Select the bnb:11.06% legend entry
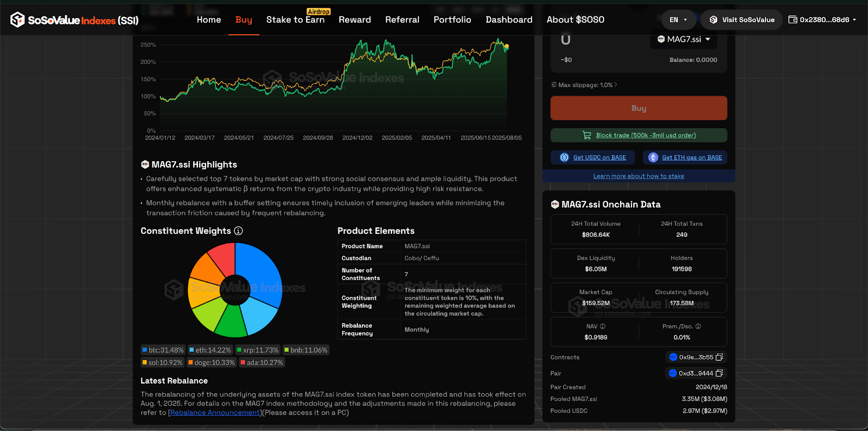Viewport: 868px width, 431px height. click(306, 350)
